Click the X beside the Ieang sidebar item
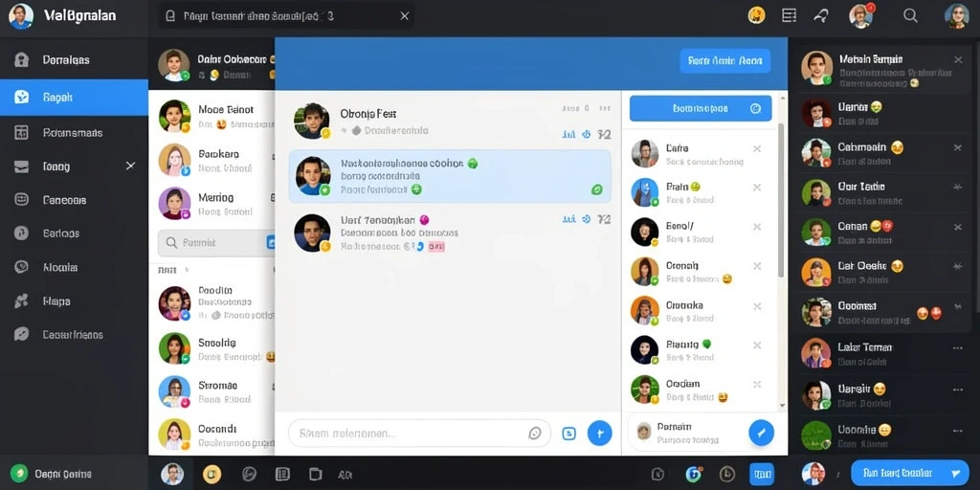 point(130,166)
